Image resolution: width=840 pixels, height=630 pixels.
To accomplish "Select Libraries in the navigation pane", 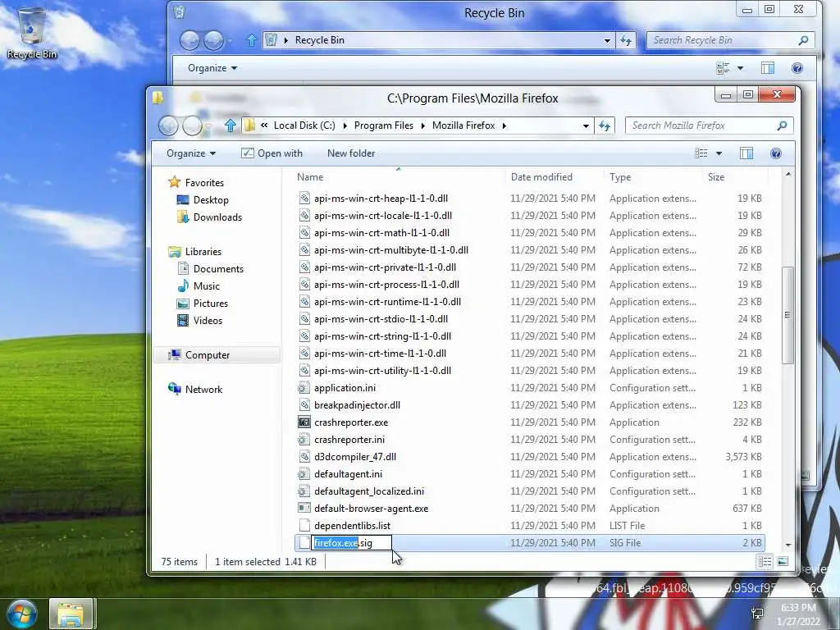I will tap(203, 251).
